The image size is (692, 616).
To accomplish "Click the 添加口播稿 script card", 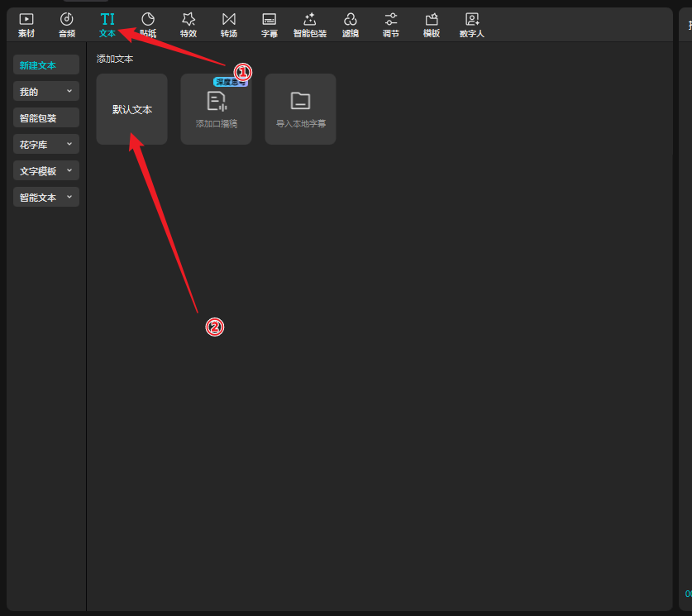I will (x=216, y=109).
